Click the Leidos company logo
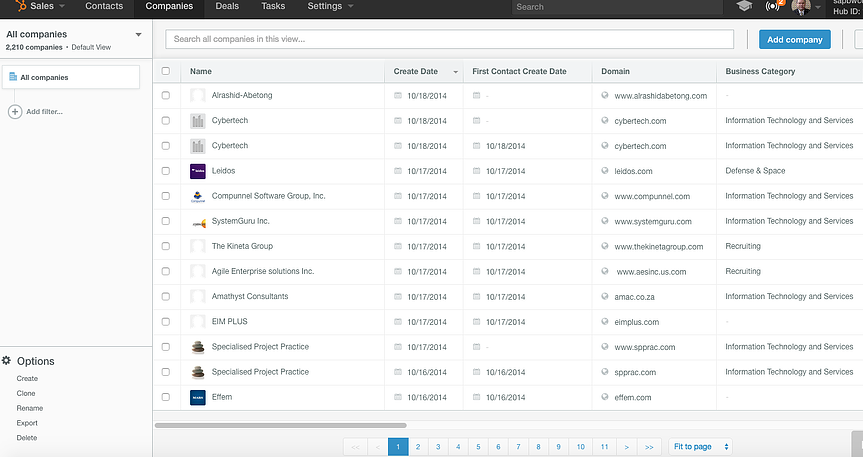Screen dimensions: 863x457 point(198,171)
